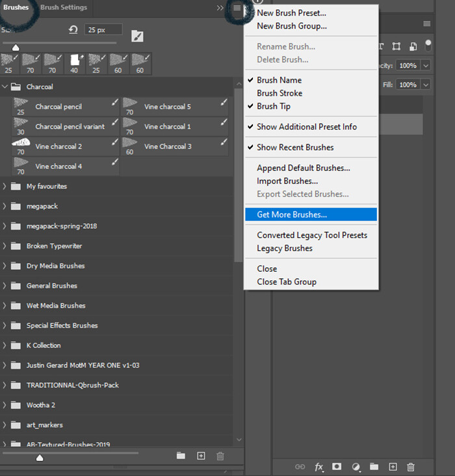Open layer style fx menu

point(318,467)
